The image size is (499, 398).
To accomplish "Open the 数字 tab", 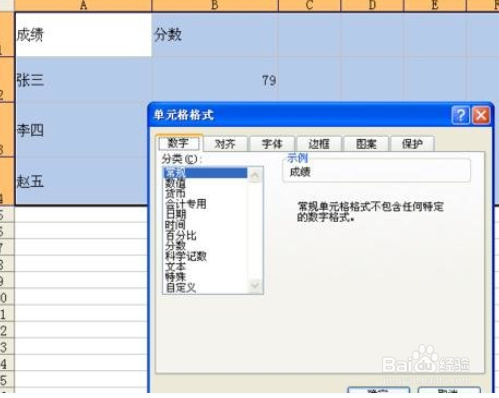I will [x=179, y=143].
